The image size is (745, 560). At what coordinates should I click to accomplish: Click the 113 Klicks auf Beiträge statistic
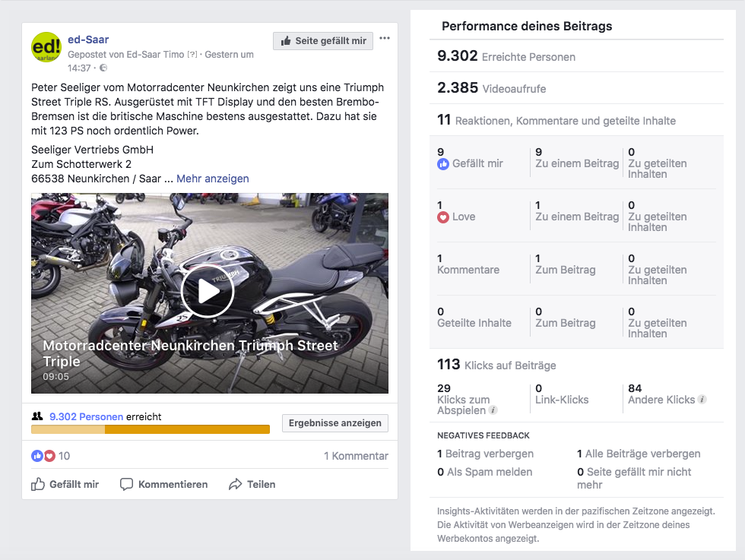click(x=496, y=365)
